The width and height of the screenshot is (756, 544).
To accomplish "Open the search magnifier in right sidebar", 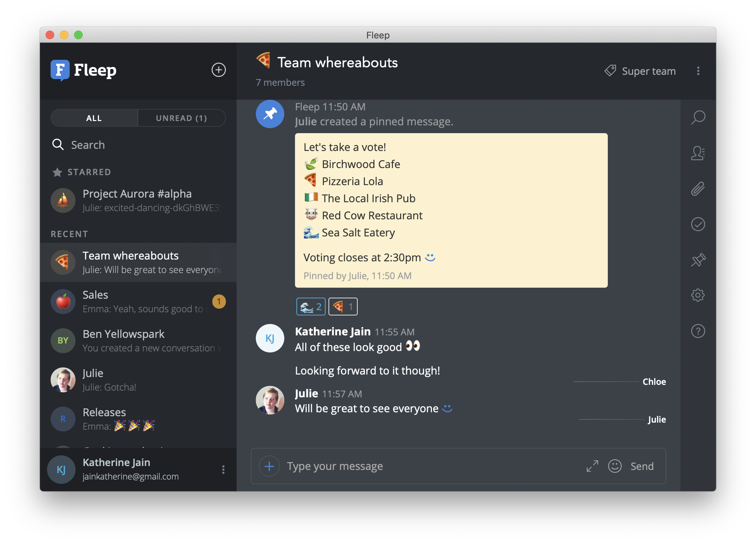I will pyautogui.click(x=698, y=117).
